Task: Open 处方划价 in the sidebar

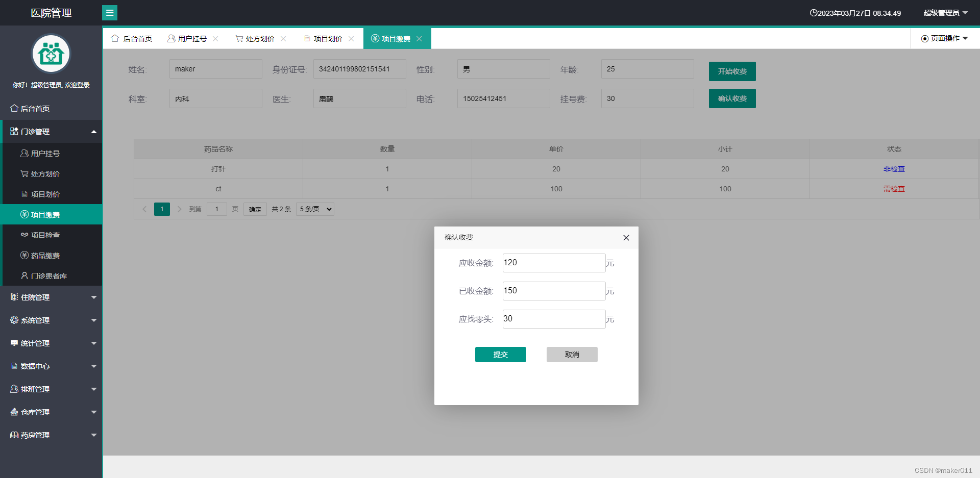Action: pyautogui.click(x=52, y=173)
